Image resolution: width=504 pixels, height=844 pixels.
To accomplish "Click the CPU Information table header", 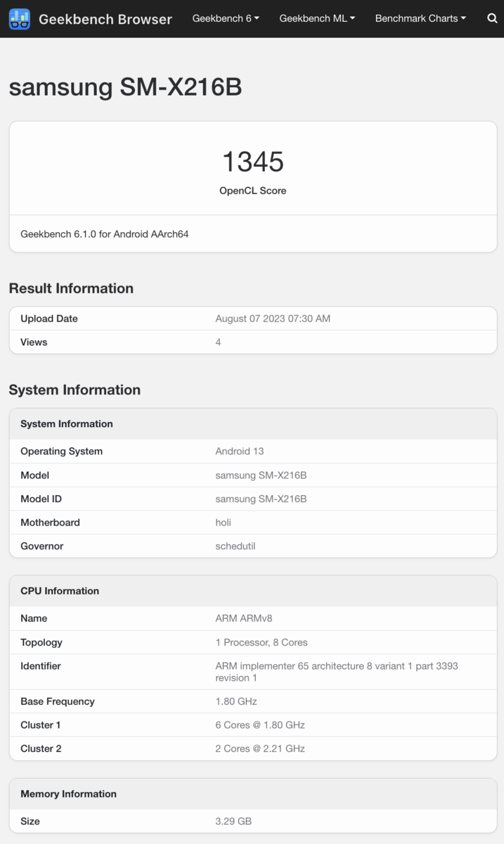I will pos(253,591).
